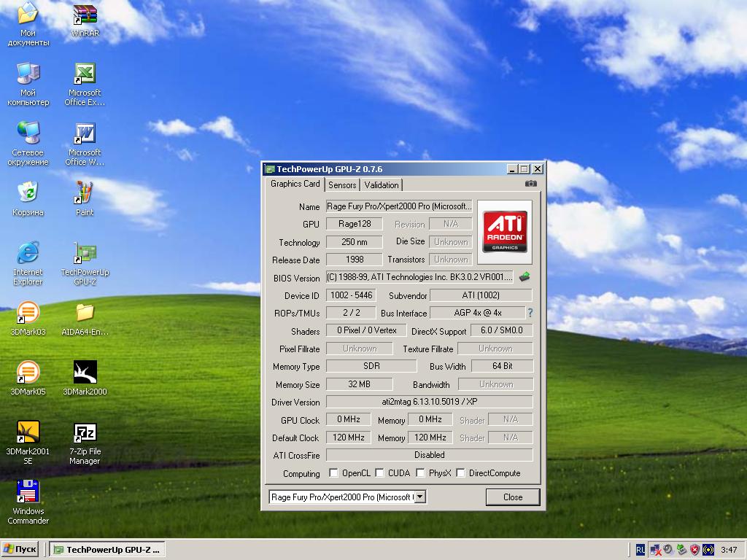The image size is (747, 560).
Task: Click the DirectX Support value 6.0 / SM0.0
Action: [x=502, y=330]
